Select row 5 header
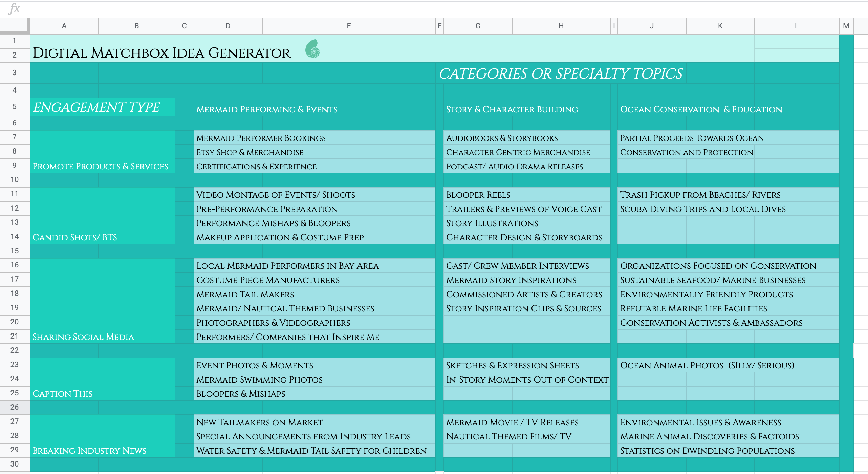This screenshot has height=474, width=868. [x=15, y=107]
